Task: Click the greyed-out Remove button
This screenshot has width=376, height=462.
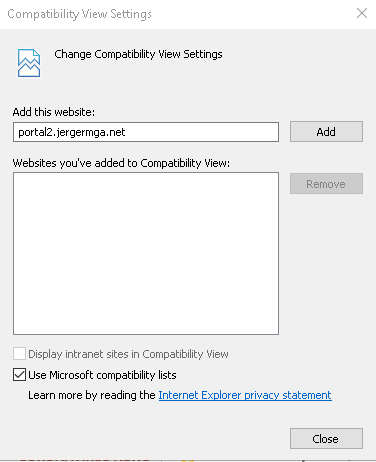Action: pyautogui.click(x=326, y=184)
